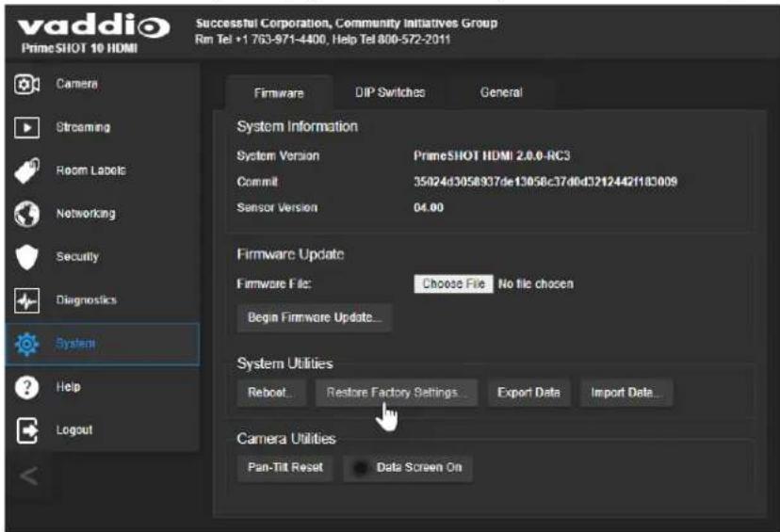Click the Streaming play icon

(x=27, y=127)
